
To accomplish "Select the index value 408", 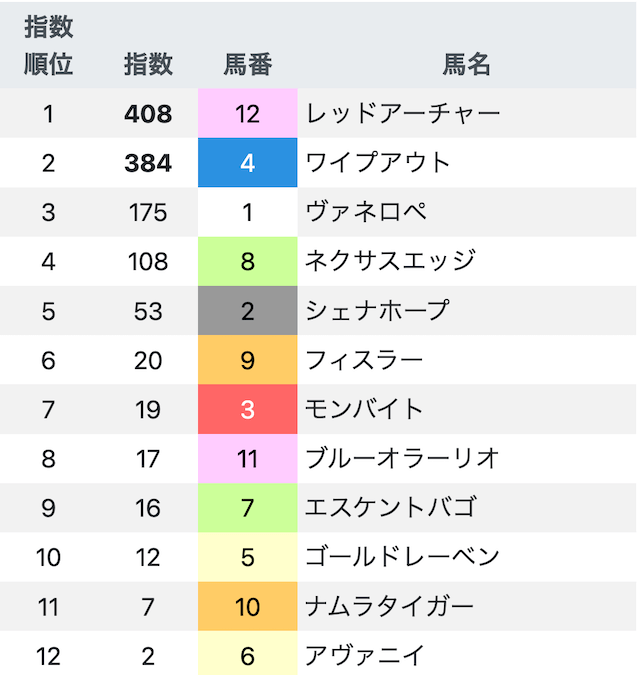I will click(148, 114).
